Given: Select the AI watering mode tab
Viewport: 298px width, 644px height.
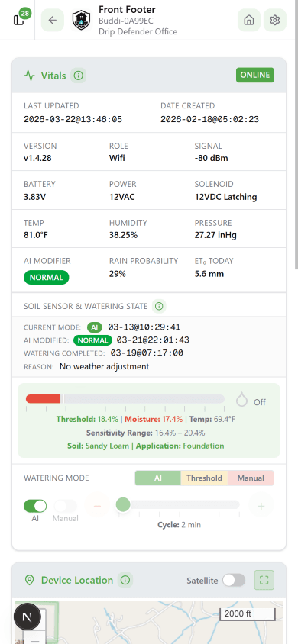Looking at the screenshot, I should click(x=158, y=478).
